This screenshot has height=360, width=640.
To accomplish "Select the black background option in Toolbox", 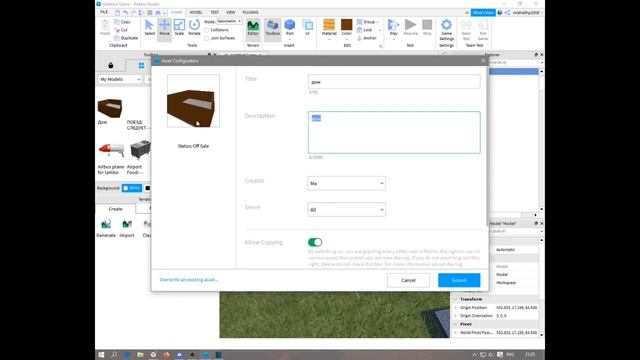I will click(148, 188).
